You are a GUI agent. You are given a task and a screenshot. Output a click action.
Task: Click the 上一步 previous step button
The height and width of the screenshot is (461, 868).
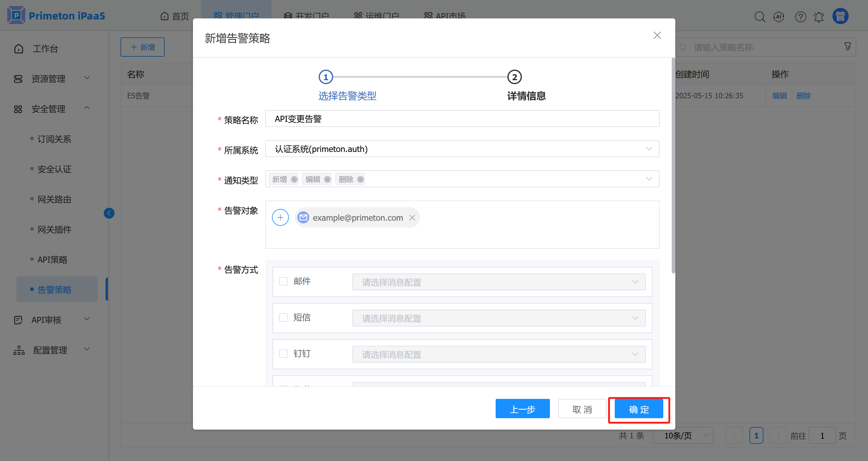pos(522,409)
